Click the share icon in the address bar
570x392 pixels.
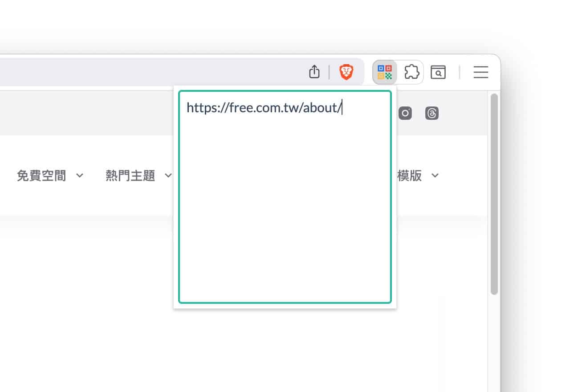coord(314,72)
